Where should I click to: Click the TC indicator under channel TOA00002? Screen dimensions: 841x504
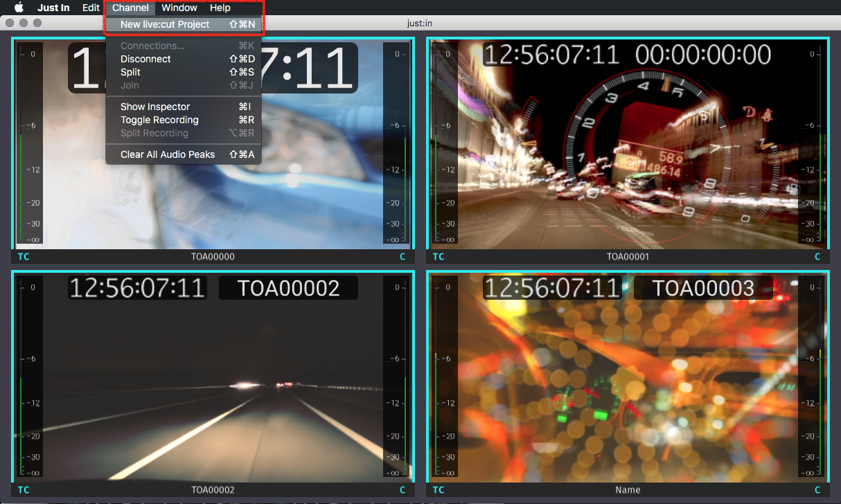[24, 490]
